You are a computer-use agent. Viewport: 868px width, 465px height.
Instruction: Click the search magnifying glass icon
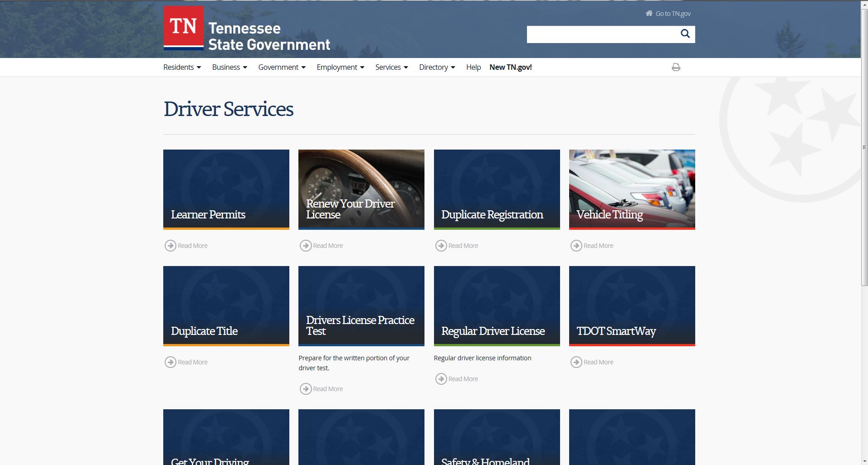click(685, 34)
